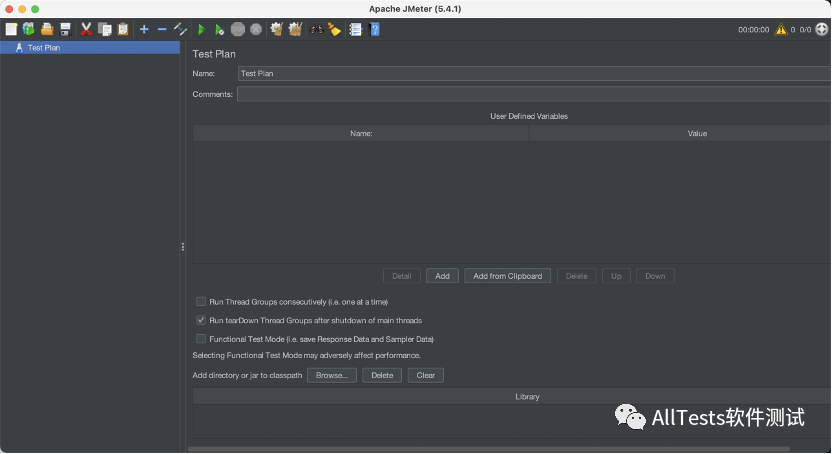Save the test plan with floppy icon
The width and height of the screenshot is (832, 454).
65,29
